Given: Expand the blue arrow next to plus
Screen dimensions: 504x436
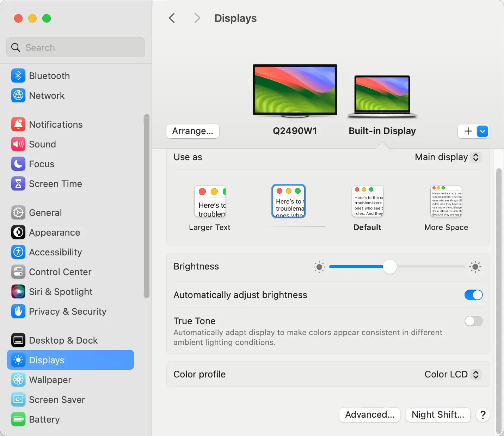Looking at the screenshot, I should click(x=483, y=131).
